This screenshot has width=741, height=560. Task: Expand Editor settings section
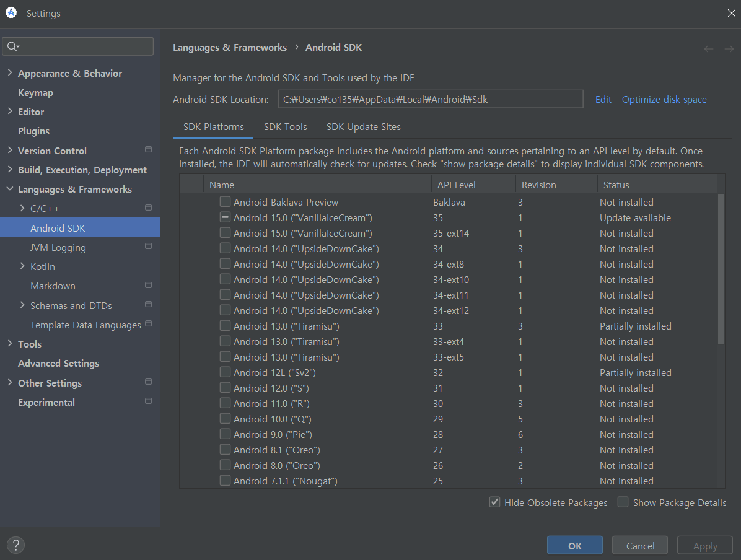[10, 111]
